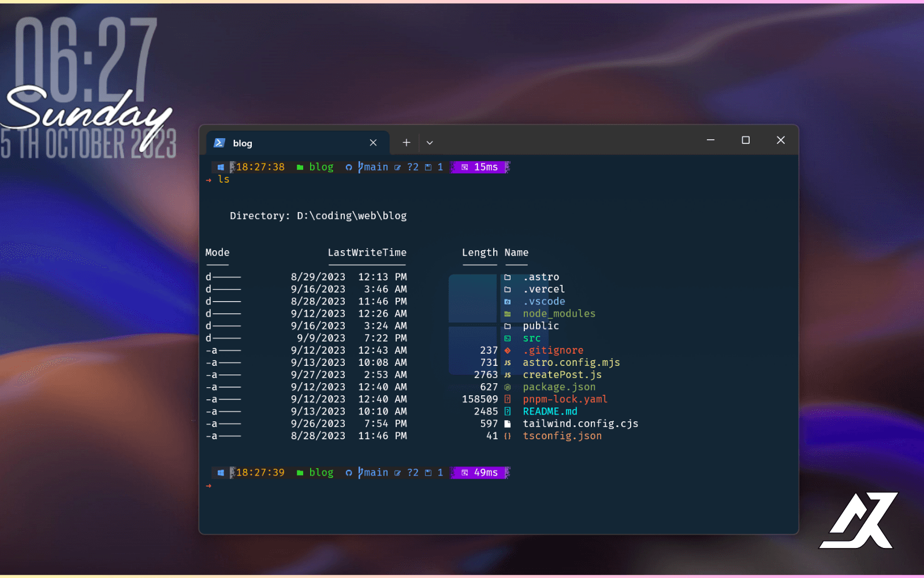Click the GitHub icon before the main branch name

pos(349,167)
